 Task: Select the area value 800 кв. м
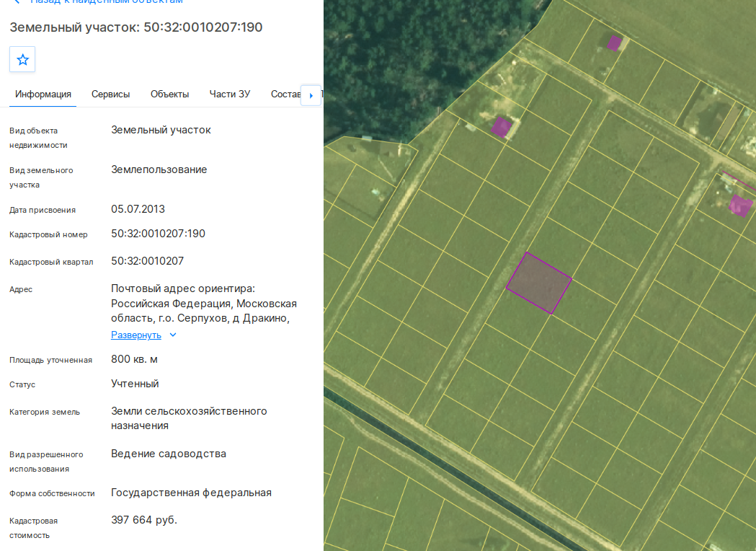pyautogui.click(x=135, y=359)
